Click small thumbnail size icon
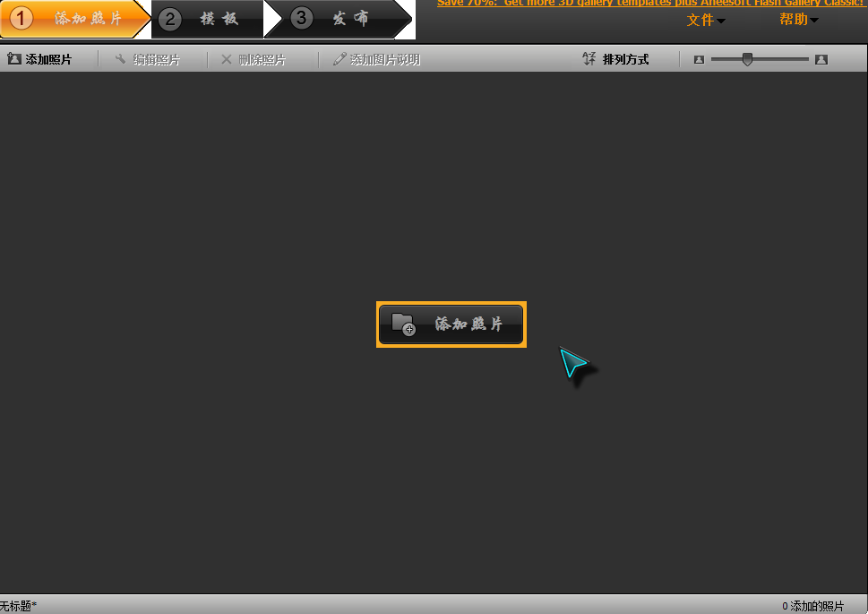868x614 pixels. [x=700, y=59]
